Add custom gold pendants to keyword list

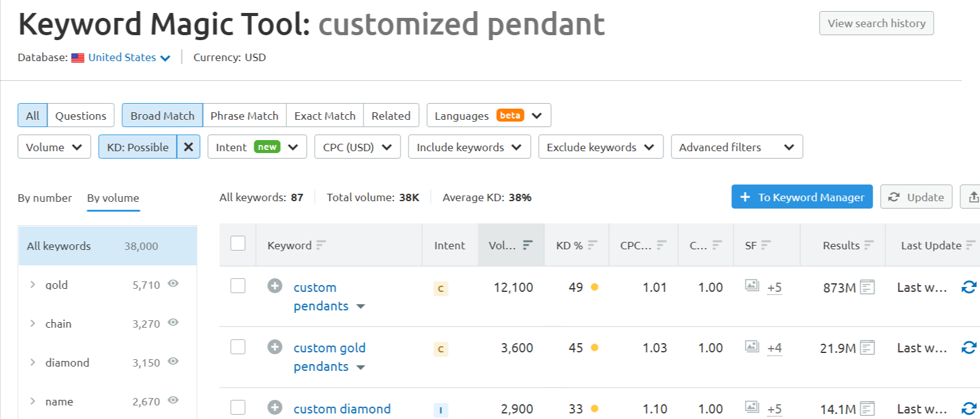pos(275,347)
